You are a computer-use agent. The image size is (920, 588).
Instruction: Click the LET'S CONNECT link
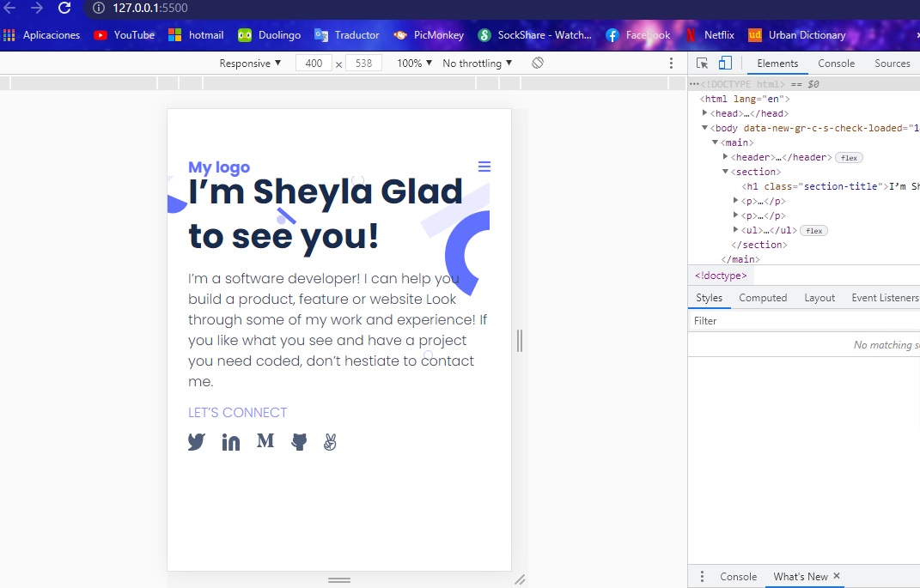pyautogui.click(x=238, y=412)
